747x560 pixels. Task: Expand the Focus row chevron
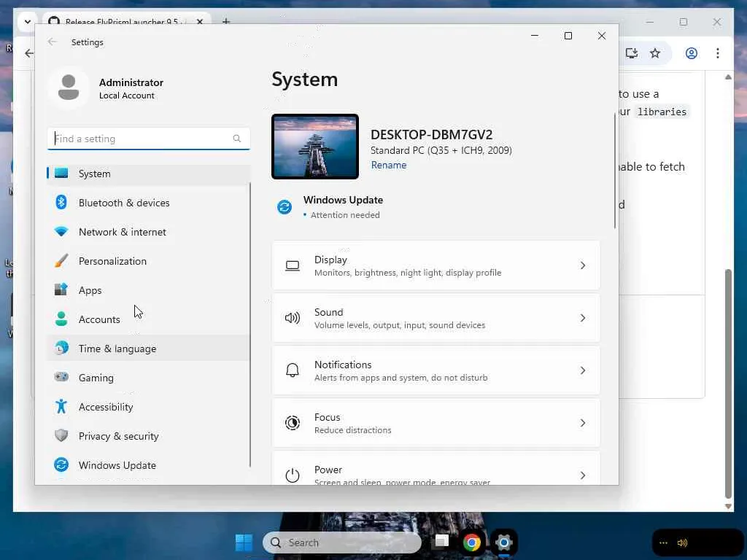pos(583,423)
